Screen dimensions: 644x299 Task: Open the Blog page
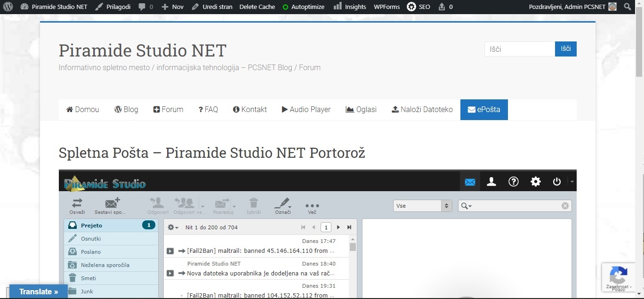[126, 110]
